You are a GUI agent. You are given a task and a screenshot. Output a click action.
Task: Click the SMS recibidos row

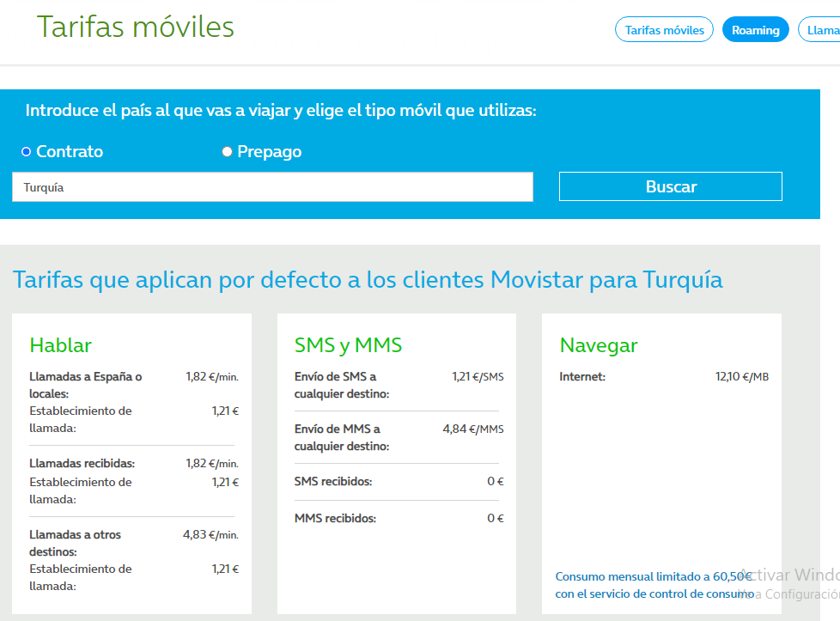pos(333,482)
